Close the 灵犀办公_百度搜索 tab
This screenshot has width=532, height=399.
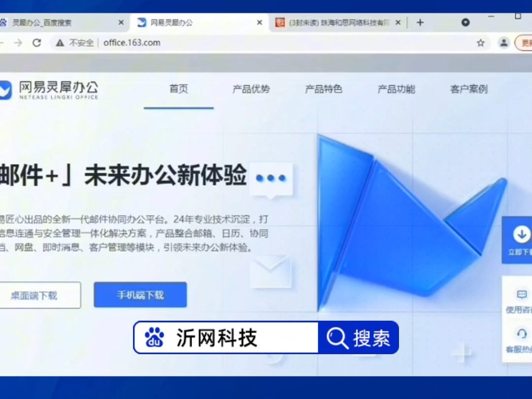point(121,23)
